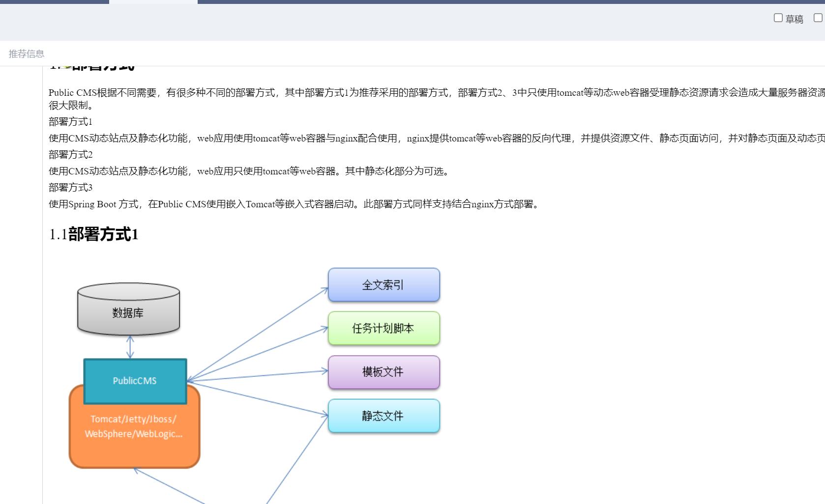
Task: Open the 推荐信息 section label
Action: coord(27,54)
